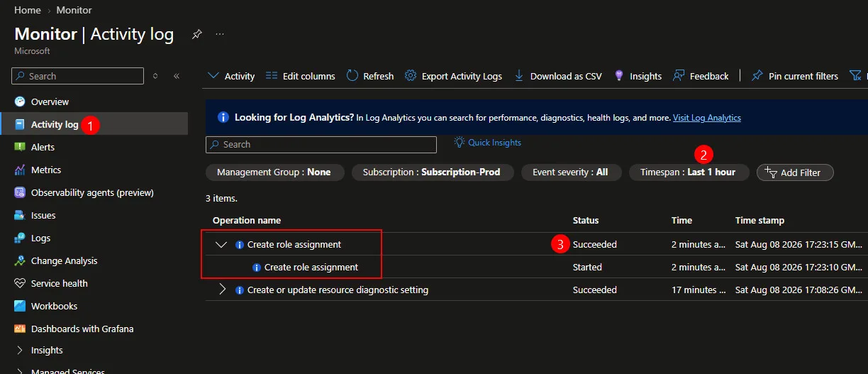Collapse the sidebar with double-chevron icon
The height and width of the screenshot is (374, 868).
tap(177, 76)
